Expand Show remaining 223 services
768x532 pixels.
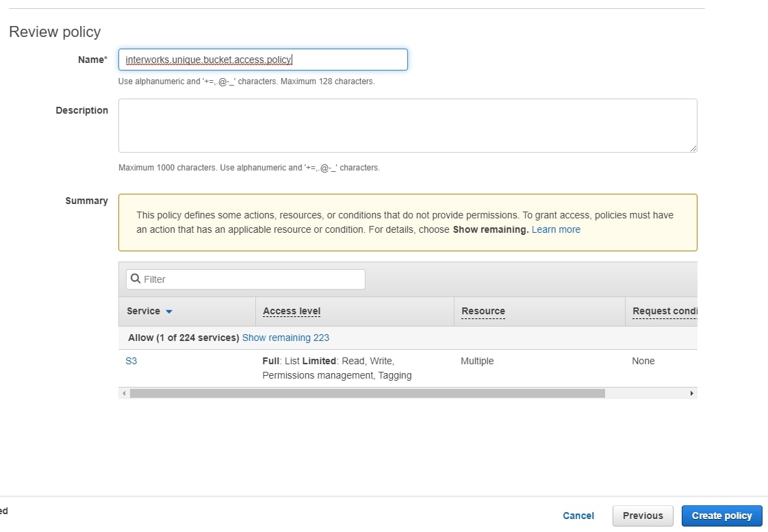(285, 338)
